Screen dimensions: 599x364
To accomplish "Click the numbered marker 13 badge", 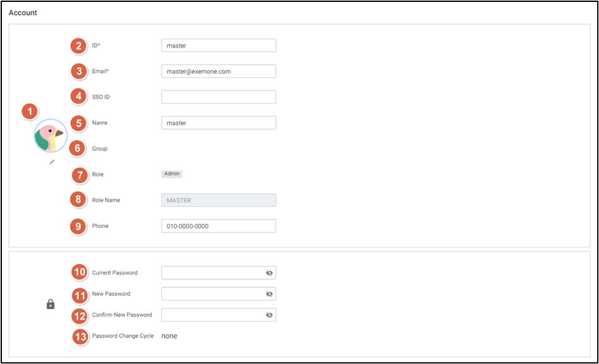I will tap(80, 336).
